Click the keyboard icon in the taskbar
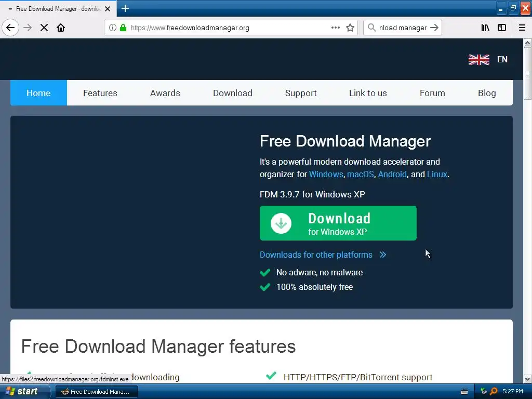Image resolution: width=532 pixels, height=399 pixels. point(464,392)
